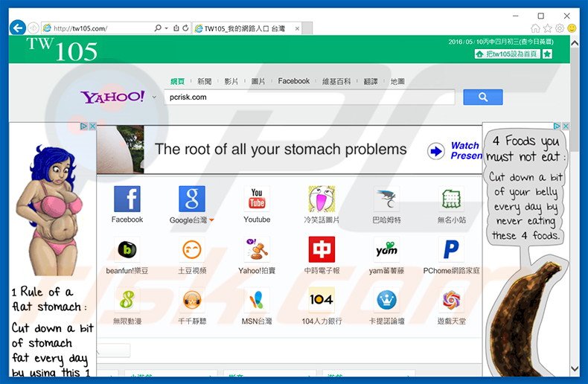588x384 pixels.
Task: Select the 翻譯 search tab
Action: click(x=371, y=81)
